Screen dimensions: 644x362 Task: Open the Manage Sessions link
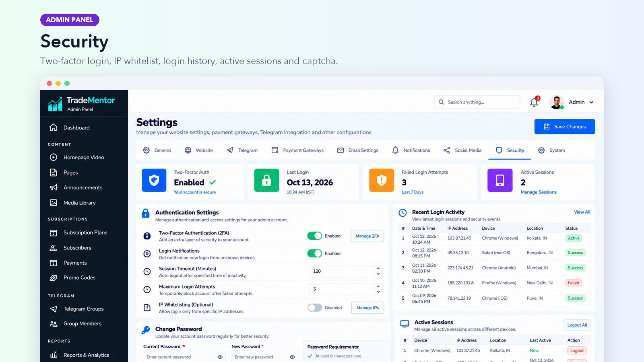539,192
